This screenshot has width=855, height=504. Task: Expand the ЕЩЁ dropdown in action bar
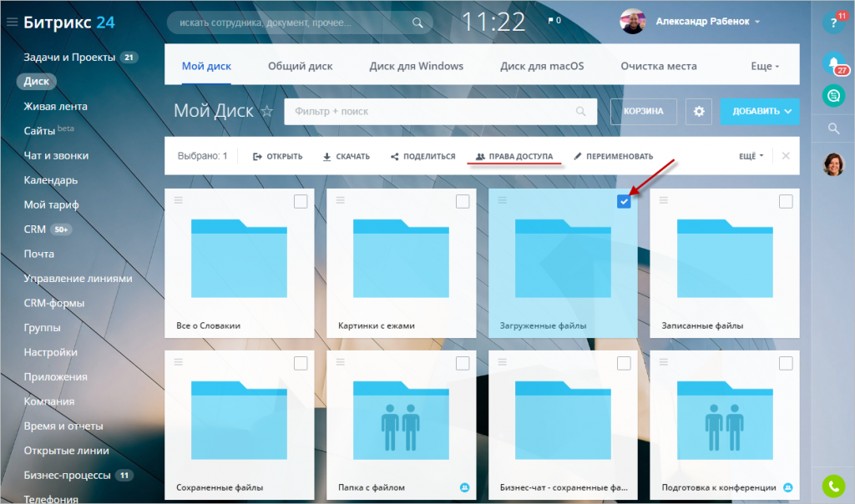751,156
